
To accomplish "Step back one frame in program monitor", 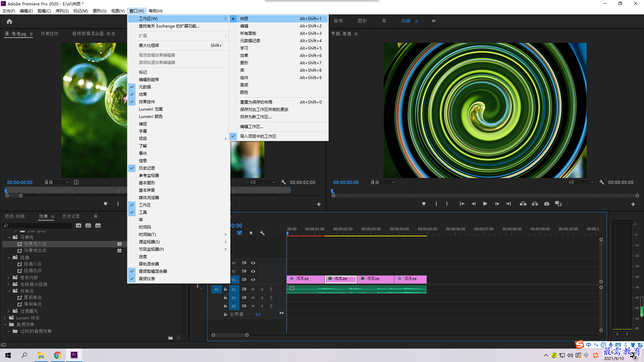I will click(474, 204).
